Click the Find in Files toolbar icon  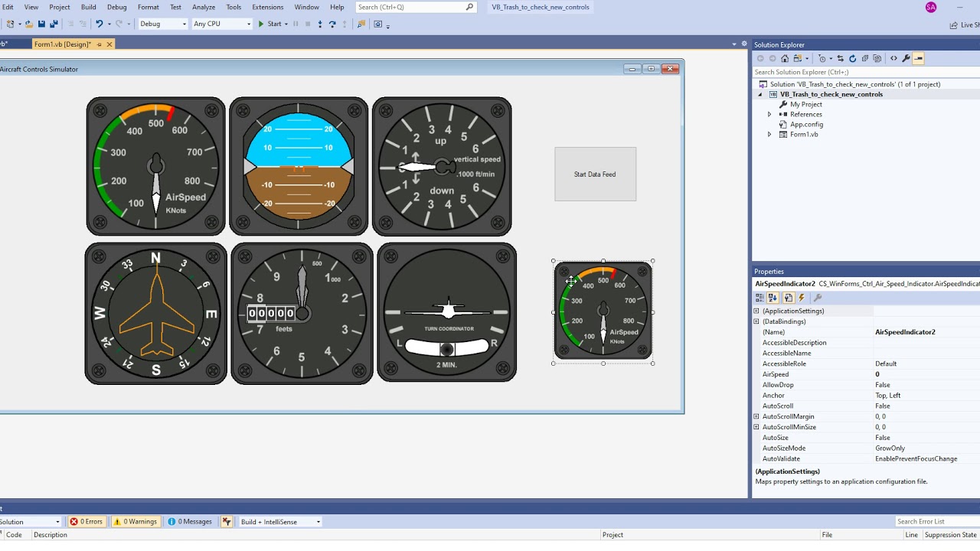tap(361, 24)
